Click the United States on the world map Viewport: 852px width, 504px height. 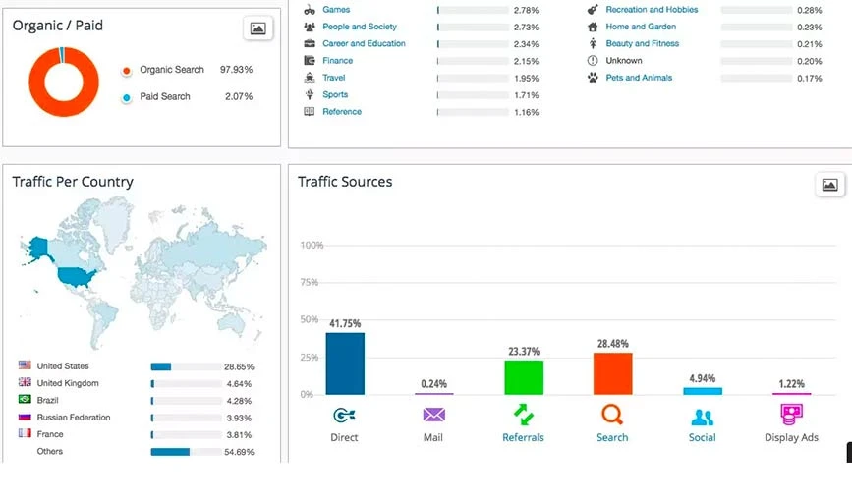click(76, 277)
